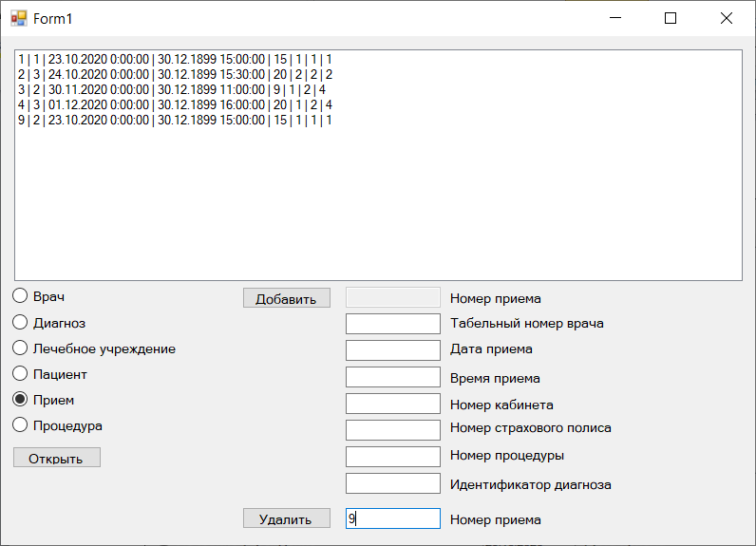Click the Добавить button

coord(287,298)
